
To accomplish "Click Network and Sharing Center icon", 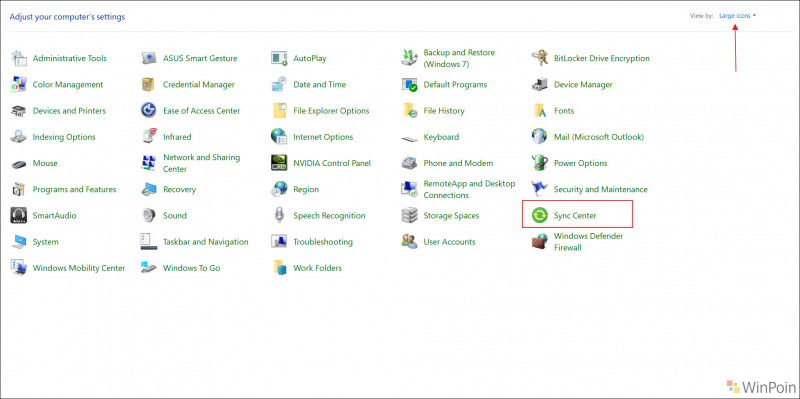I will (x=148, y=163).
